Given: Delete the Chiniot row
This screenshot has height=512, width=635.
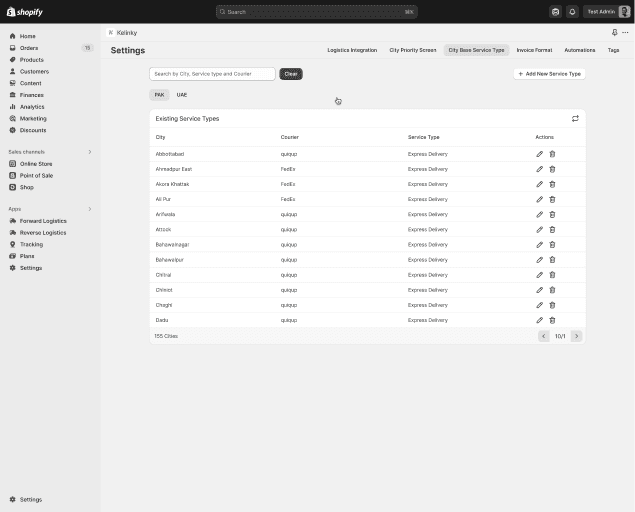Looking at the screenshot, I should 552,290.
